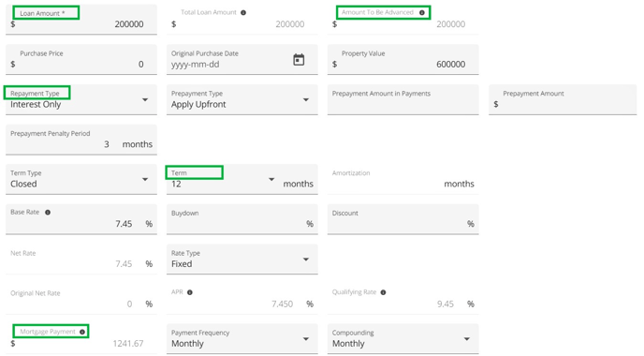
Task: Expand the Prepayment Type dropdown
Action: pos(241,99)
